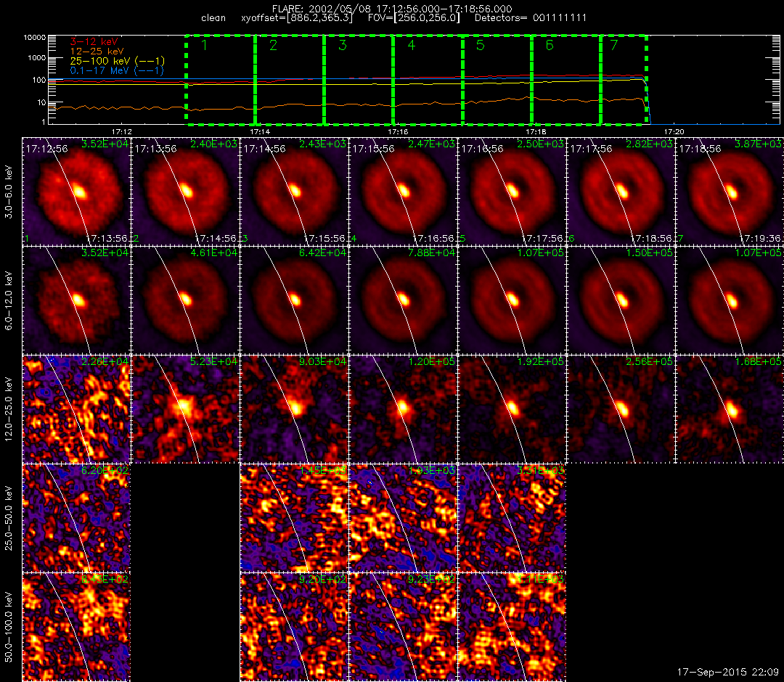This screenshot has height=682, width=784.
Task: Select the 3.0-6.0 keV image labeled 3.87E+03
Action: click(730, 192)
